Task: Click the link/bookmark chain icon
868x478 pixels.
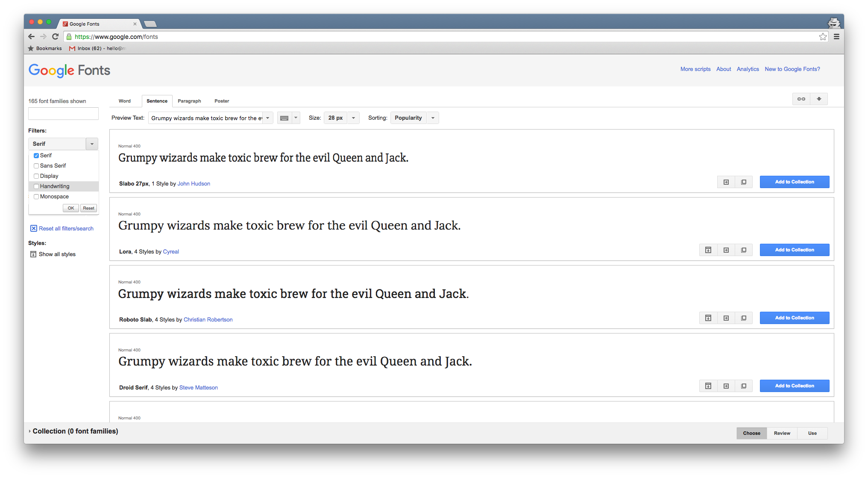Action: click(801, 99)
